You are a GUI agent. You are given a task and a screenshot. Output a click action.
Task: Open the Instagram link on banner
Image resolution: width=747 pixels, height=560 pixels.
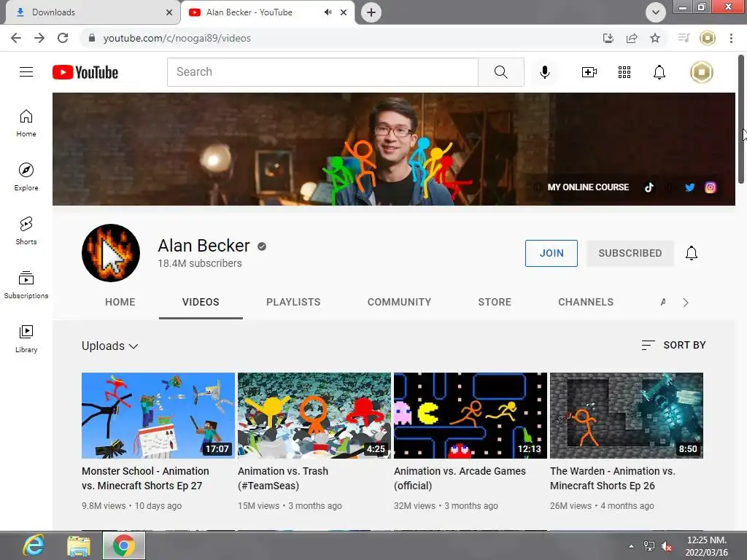tap(711, 187)
